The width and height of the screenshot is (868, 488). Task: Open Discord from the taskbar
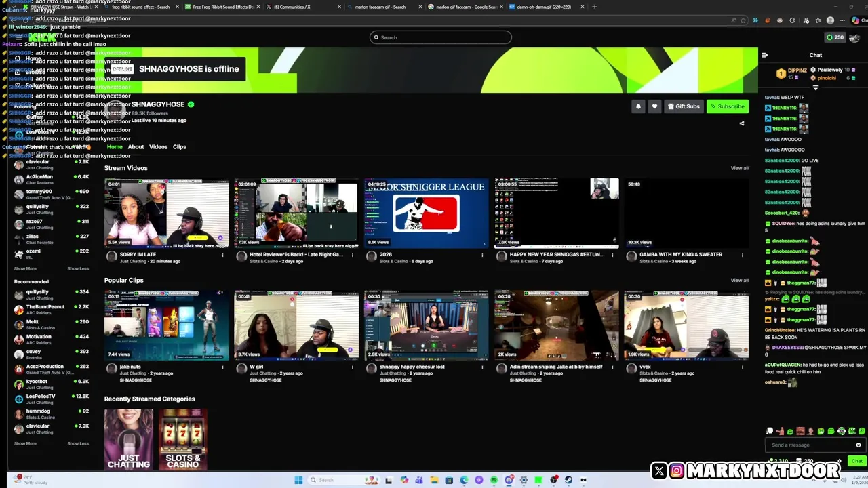click(x=509, y=480)
